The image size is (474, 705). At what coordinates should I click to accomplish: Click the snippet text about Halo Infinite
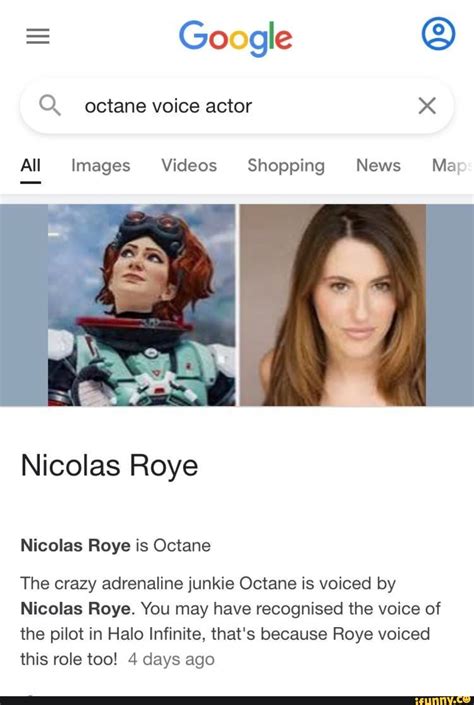tap(230, 621)
